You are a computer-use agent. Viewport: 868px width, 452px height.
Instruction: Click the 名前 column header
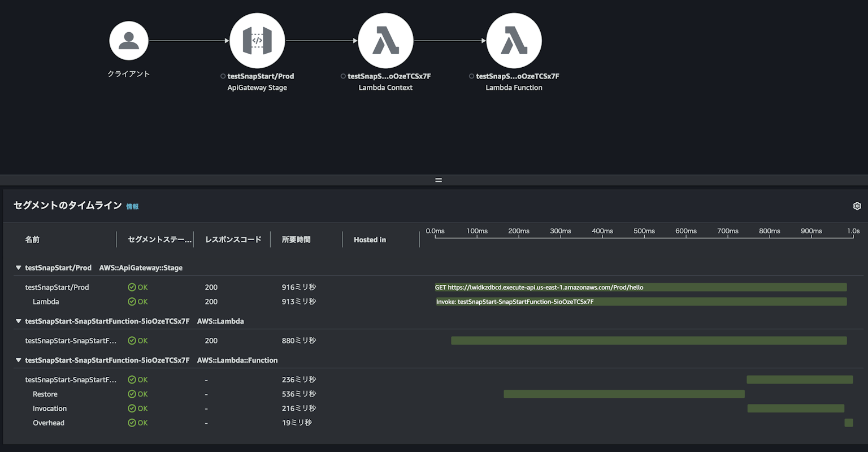(x=32, y=240)
